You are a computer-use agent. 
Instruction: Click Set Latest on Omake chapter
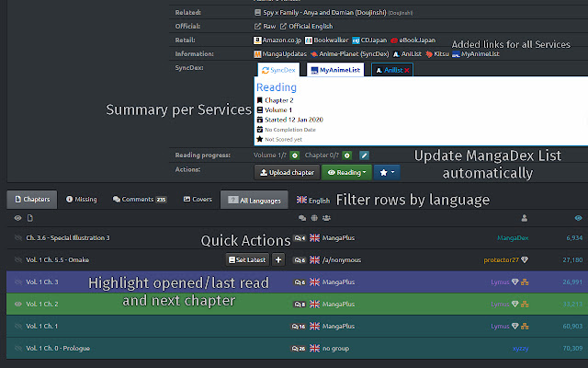point(245,259)
